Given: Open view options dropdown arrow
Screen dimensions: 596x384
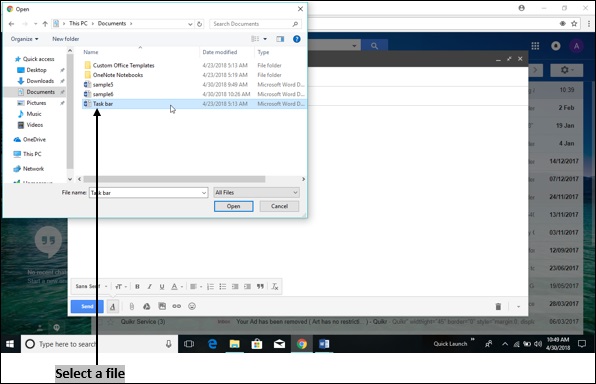Looking at the screenshot, I should pyautogui.click(x=265, y=39).
